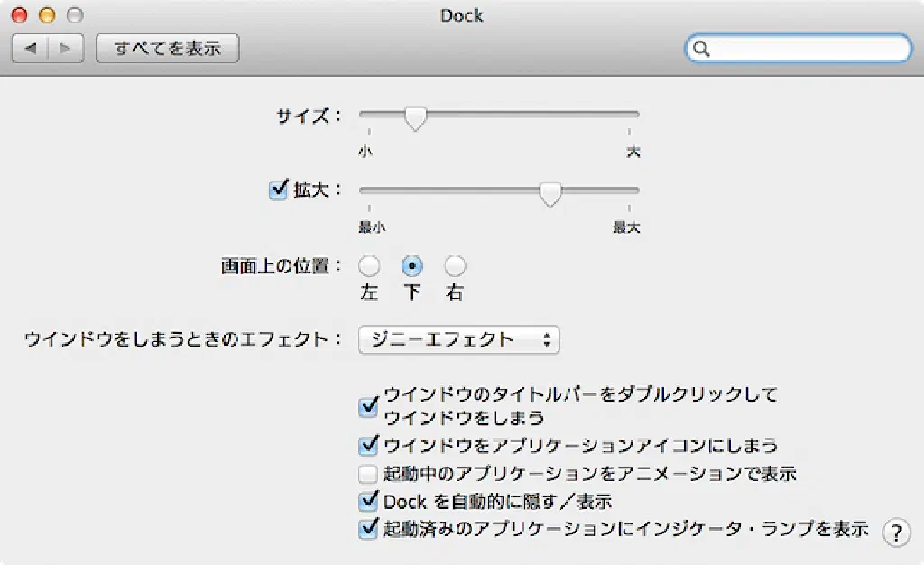The image size is (924, 565).
Task: Disable ウインドウをアプリケーションアイコンにしまう checkbox
Action: (x=367, y=445)
